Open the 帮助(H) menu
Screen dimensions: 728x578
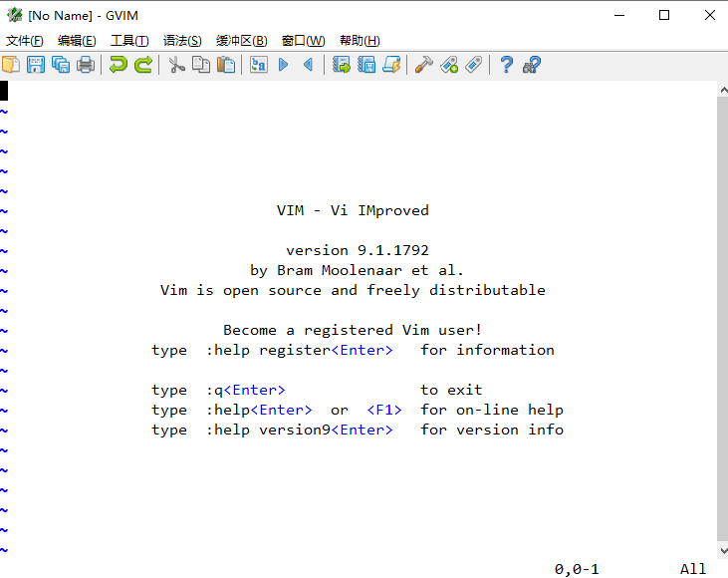(360, 41)
